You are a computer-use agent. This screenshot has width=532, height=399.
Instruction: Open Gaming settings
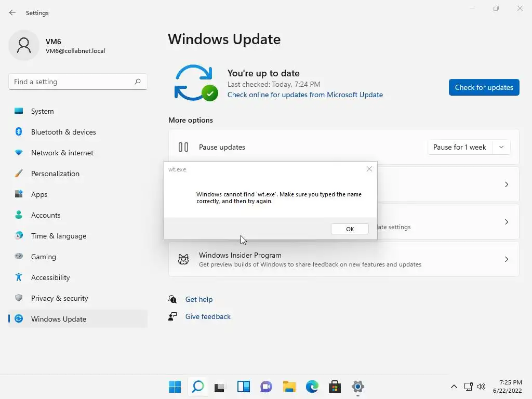pos(78,257)
